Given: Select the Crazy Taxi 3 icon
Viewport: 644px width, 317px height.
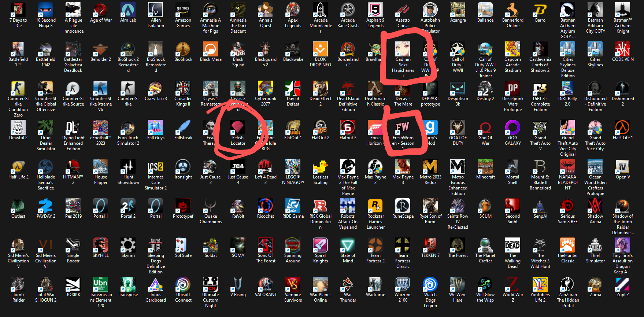Looking at the screenshot, I should point(156,88).
